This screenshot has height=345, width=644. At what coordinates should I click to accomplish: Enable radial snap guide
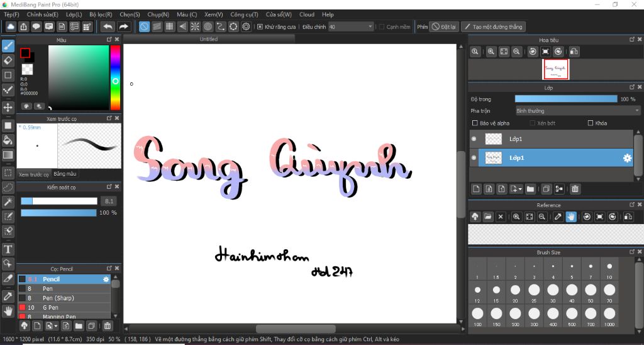tap(195, 26)
